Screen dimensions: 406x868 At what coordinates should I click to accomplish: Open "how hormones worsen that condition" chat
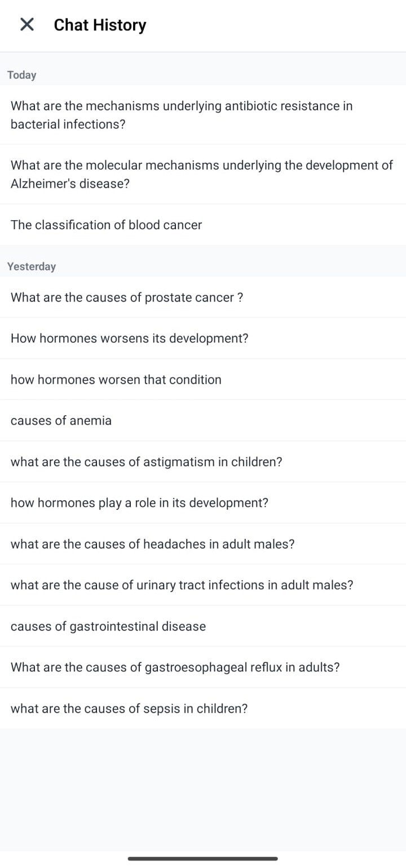click(x=116, y=380)
